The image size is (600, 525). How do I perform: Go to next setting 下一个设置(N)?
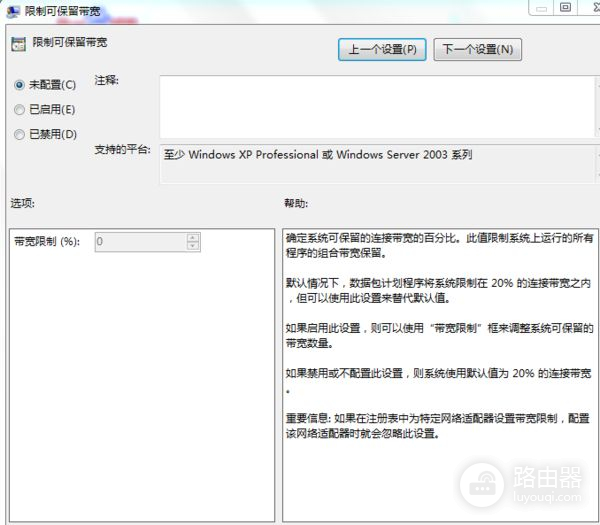click(477, 49)
